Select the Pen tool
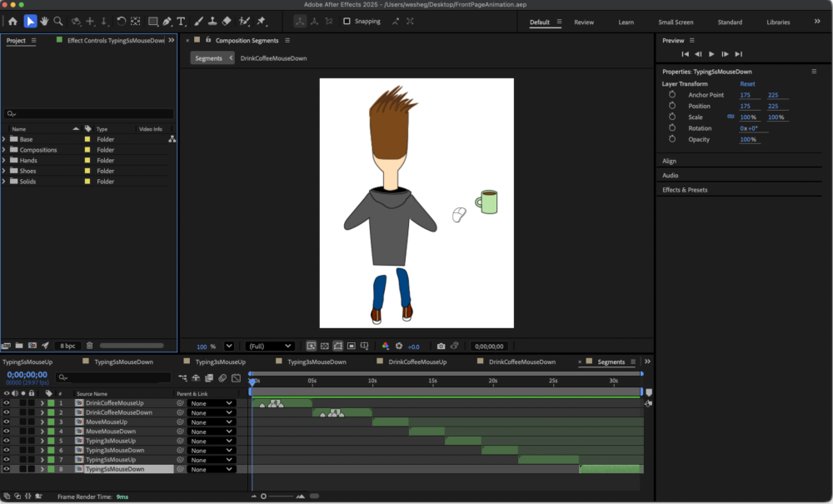This screenshot has height=504, width=833. [x=167, y=22]
